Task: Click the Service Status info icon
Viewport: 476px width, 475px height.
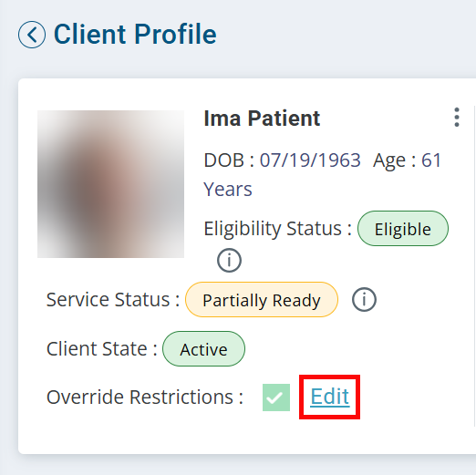Action: [x=364, y=300]
